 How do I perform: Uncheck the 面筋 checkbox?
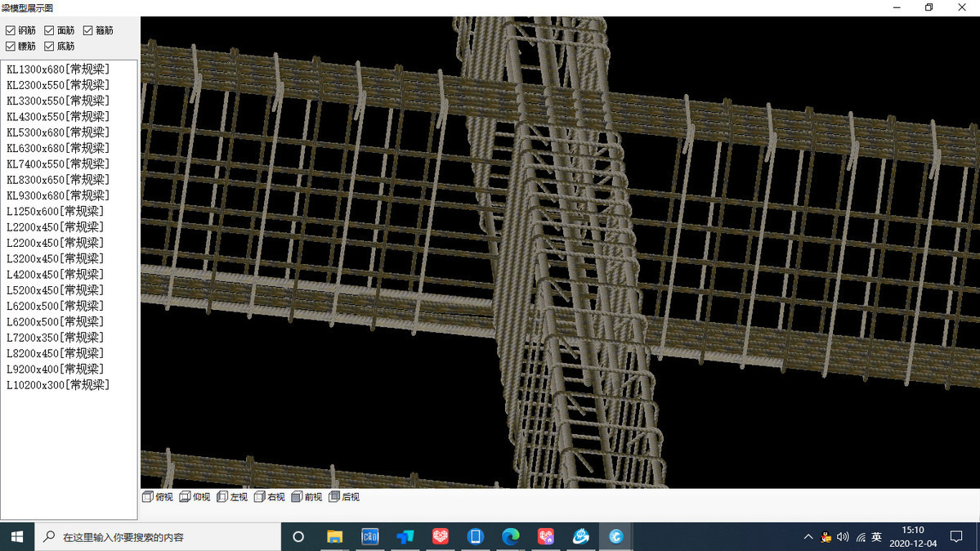49,30
